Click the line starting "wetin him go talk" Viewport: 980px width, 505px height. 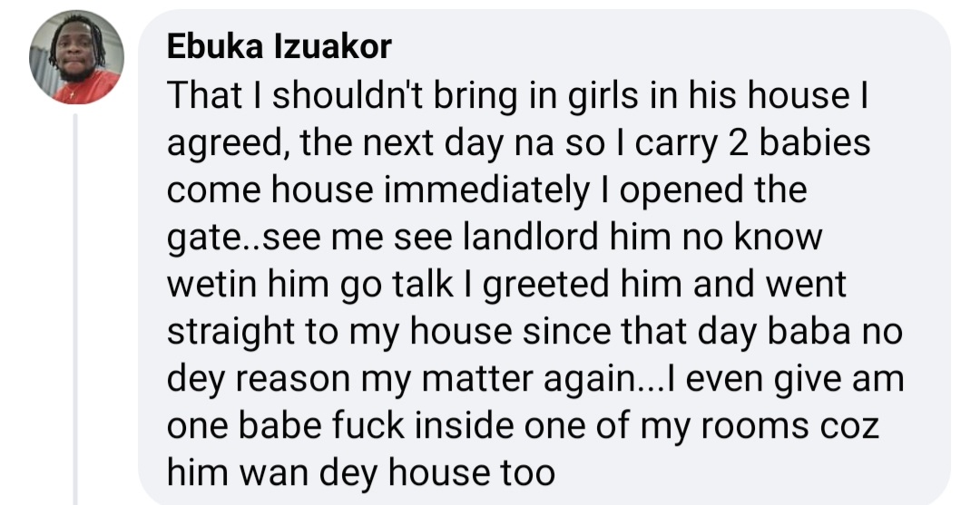[x=506, y=286]
